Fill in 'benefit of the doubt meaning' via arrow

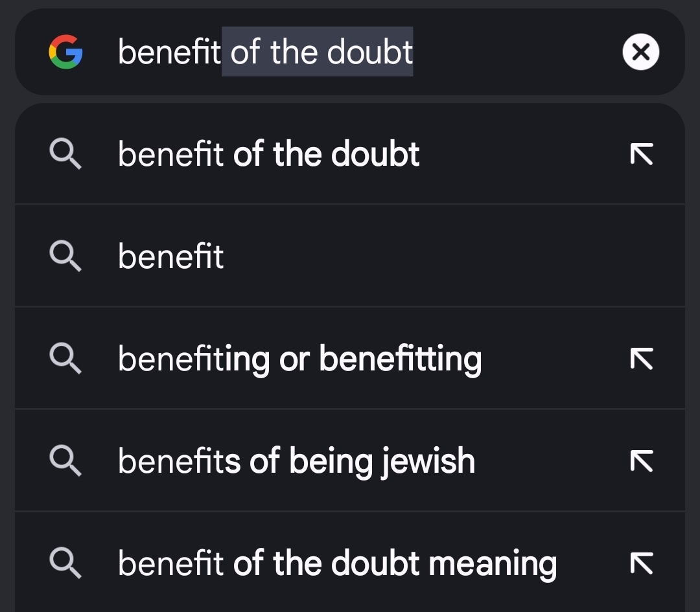642,563
